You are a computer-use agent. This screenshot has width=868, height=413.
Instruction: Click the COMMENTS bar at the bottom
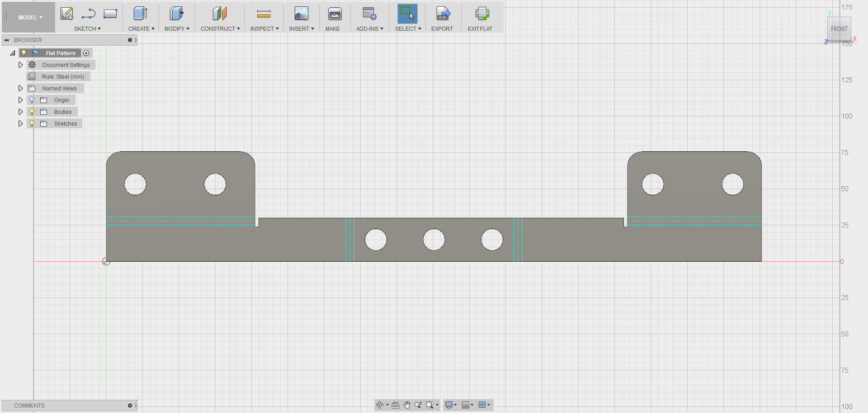29,405
